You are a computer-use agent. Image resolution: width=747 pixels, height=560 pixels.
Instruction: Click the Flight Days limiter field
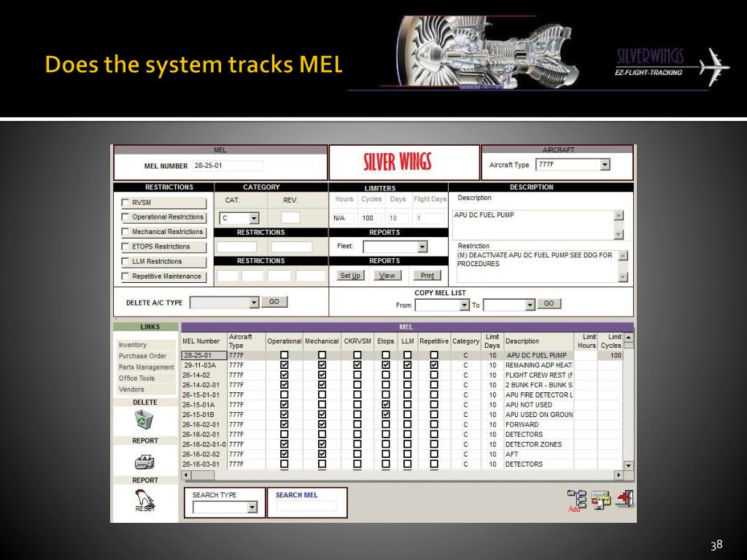tap(430, 218)
